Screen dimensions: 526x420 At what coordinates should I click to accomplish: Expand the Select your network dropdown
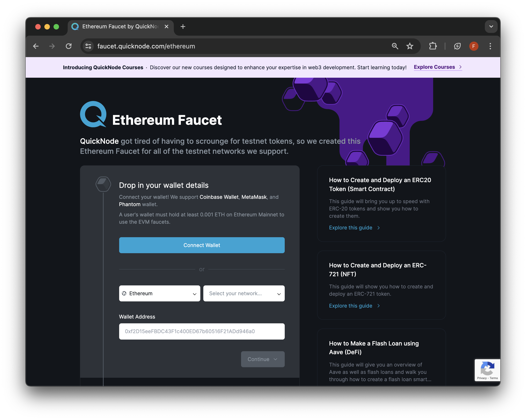pyautogui.click(x=244, y=293)
